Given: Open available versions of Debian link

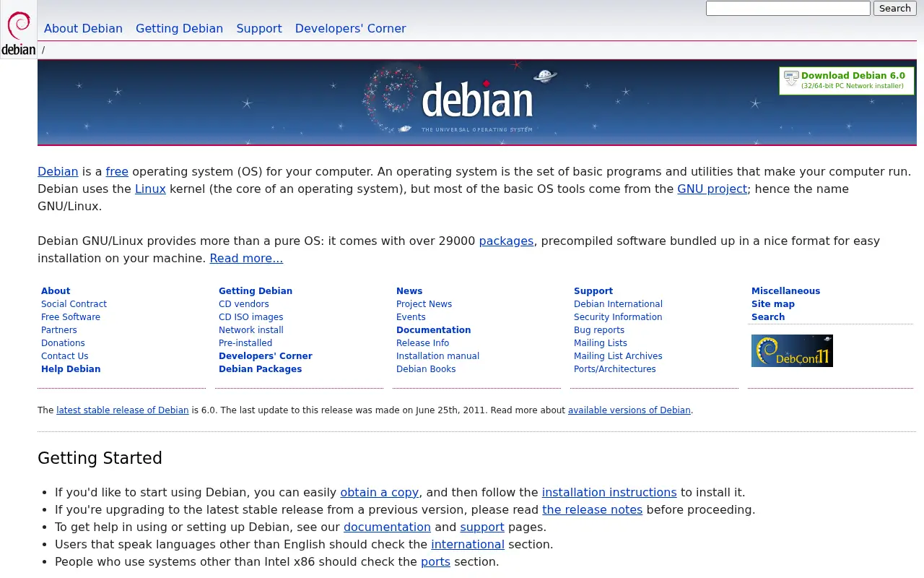Looking at the screenshot, I should pyautogui.click(x=629, y=410).
